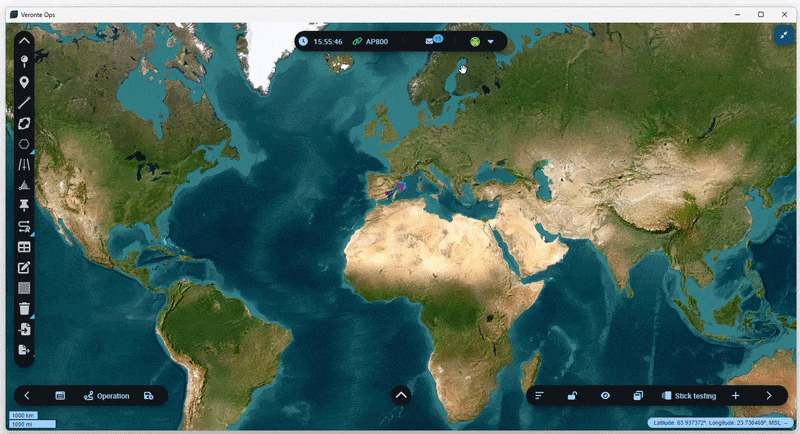Image resolution: width=800 pixels, height=434 pixels.
Task: Toggle the padlock lock icon
Action: tap(572, 396)
